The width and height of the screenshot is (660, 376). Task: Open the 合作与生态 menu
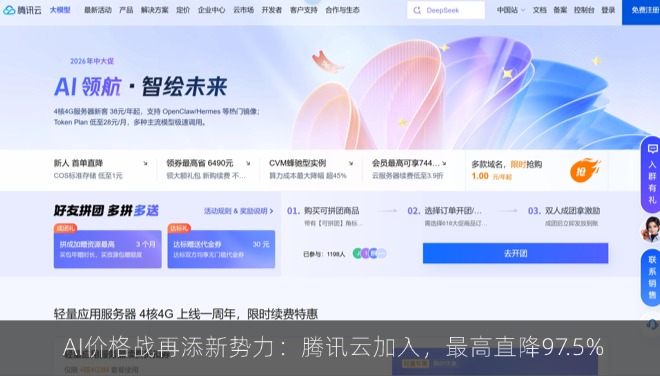tap(342, 10)
